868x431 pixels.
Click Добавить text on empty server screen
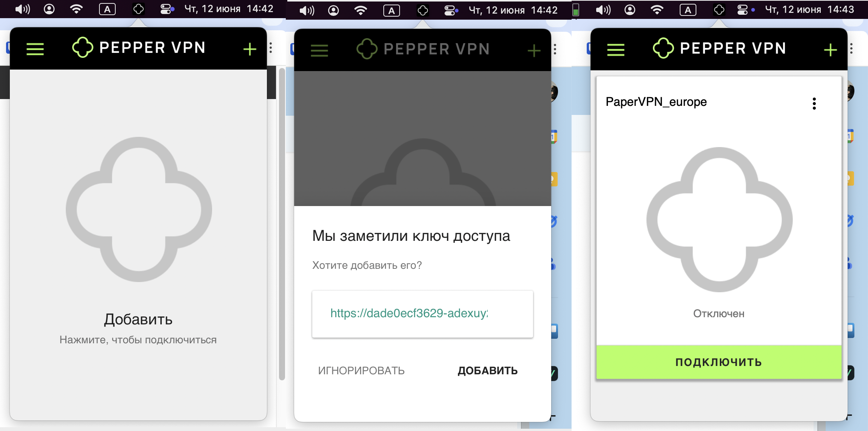[138, 319]
